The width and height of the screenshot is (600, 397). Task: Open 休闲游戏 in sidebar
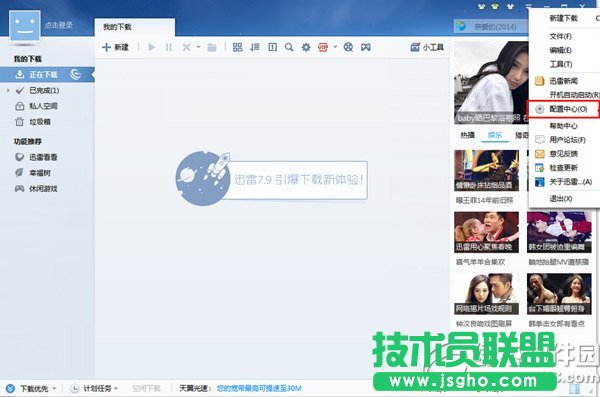click(x=43, y=188)
